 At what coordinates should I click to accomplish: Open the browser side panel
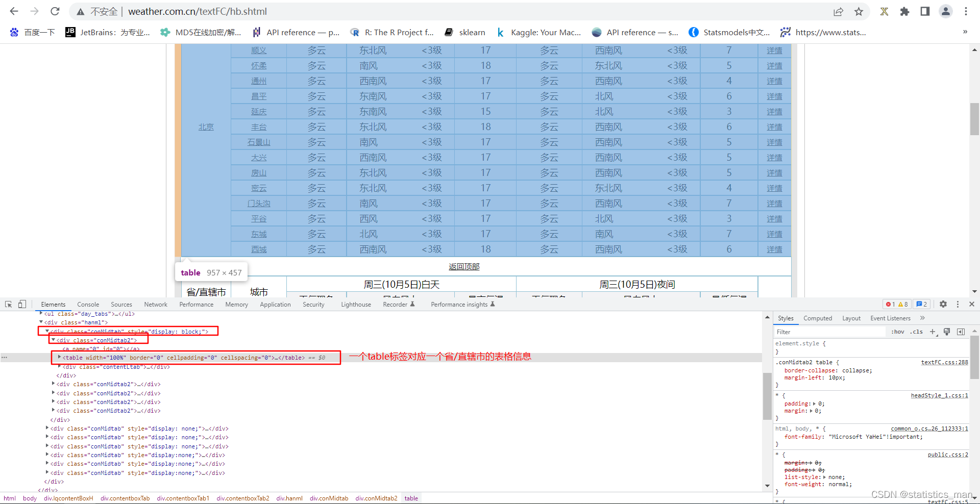[925, 11]
